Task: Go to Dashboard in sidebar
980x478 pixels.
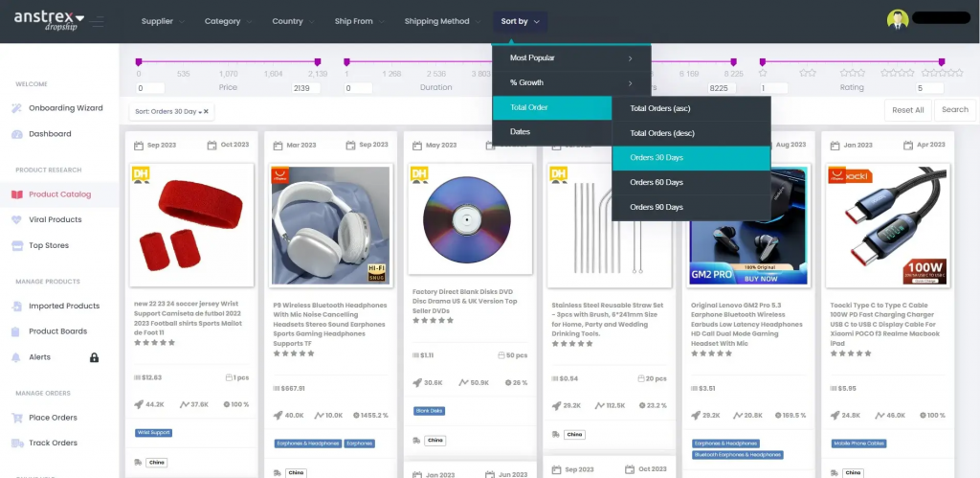Action: (x=50, y=134)
